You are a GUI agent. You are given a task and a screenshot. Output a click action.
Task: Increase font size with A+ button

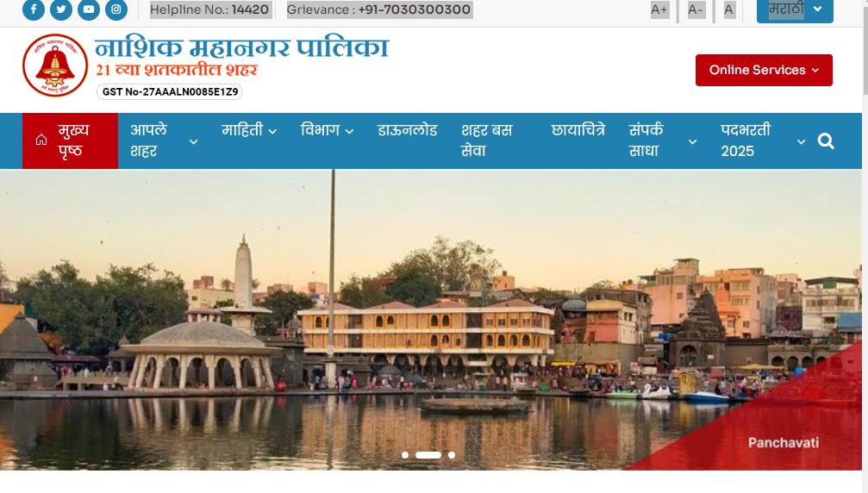[x=659, y=9]
